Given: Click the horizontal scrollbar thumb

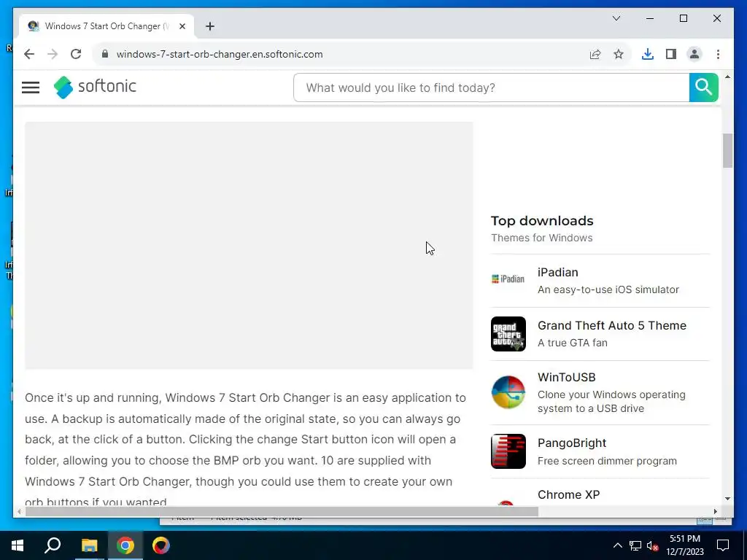Looking at the screenshot, I should tap(282, 511).
